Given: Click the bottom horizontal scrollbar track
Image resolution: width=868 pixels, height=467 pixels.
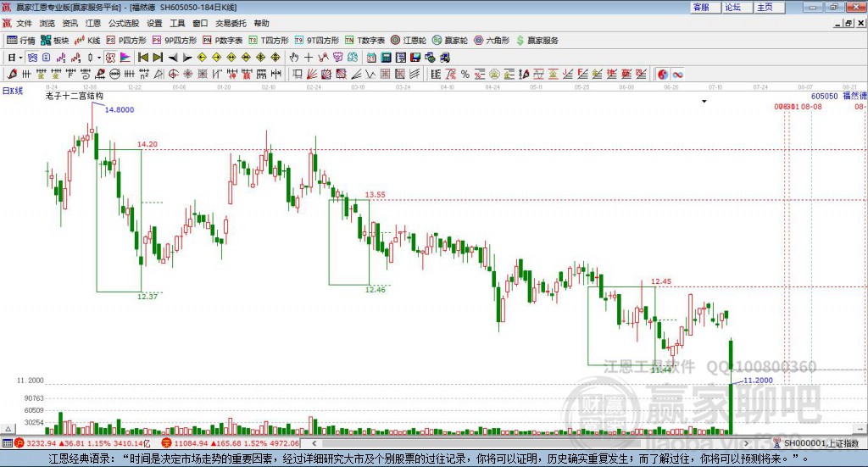Looking at the screenshot, I should coord(530,443).
